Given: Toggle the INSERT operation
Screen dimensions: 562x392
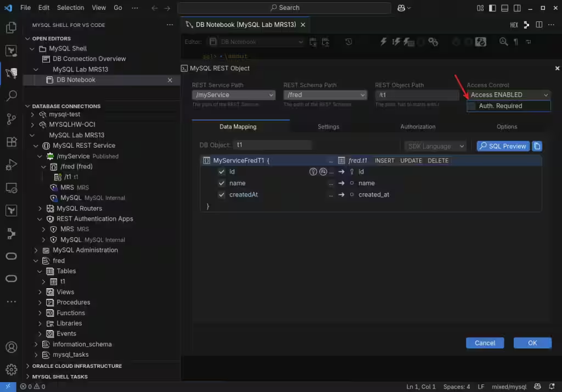Looking at the screenshot, I should (384, 161).
